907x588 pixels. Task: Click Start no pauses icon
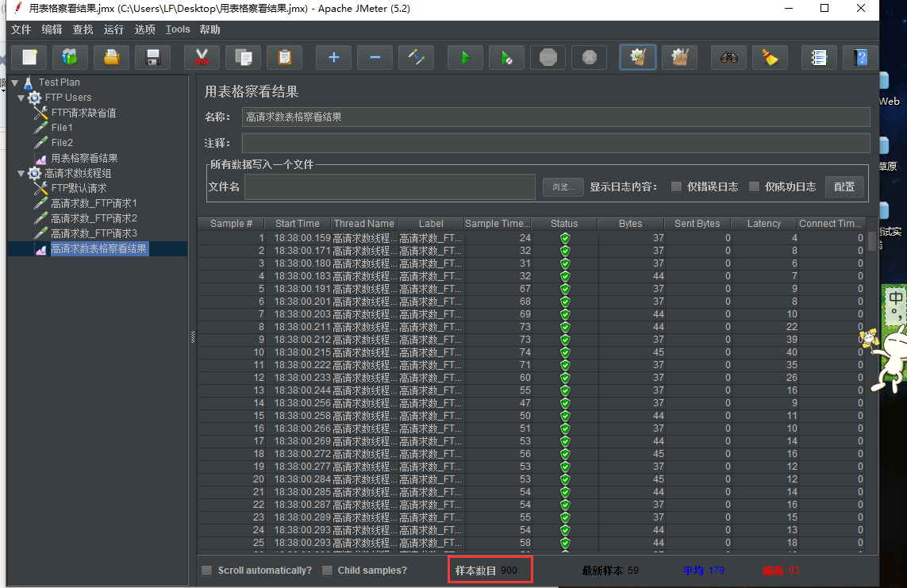[x=507, y=57]
